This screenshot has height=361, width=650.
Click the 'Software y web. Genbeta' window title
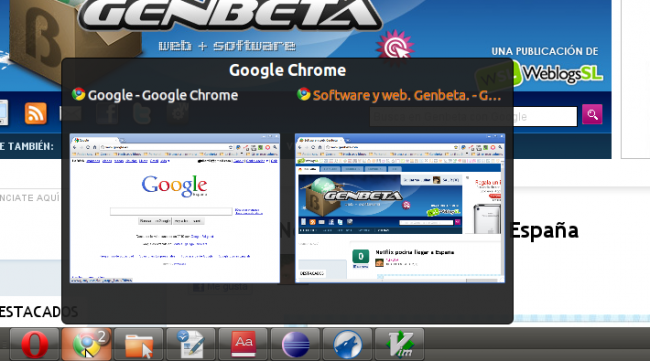[407, 95]
